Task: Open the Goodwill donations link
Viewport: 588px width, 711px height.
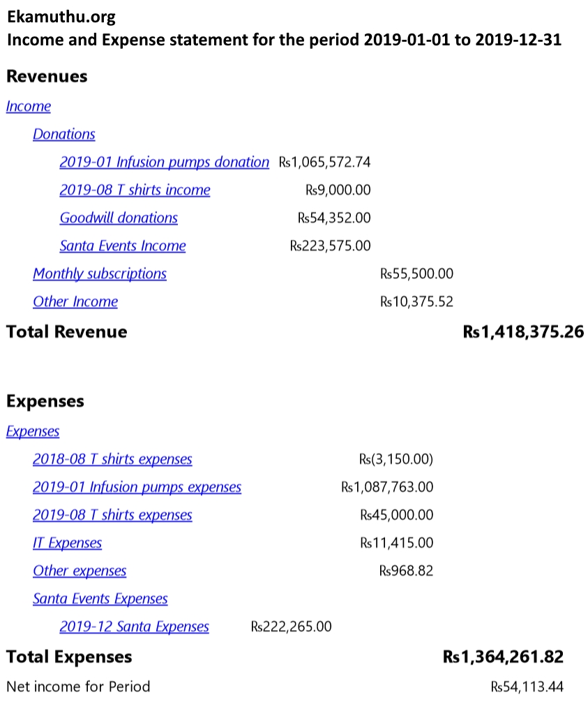Action: click(x=119, y=218)
